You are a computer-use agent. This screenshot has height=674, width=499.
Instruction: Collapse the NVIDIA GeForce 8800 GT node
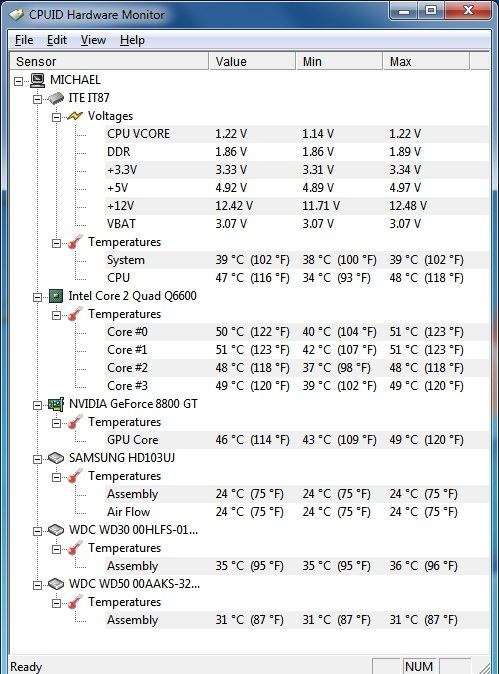37,405
